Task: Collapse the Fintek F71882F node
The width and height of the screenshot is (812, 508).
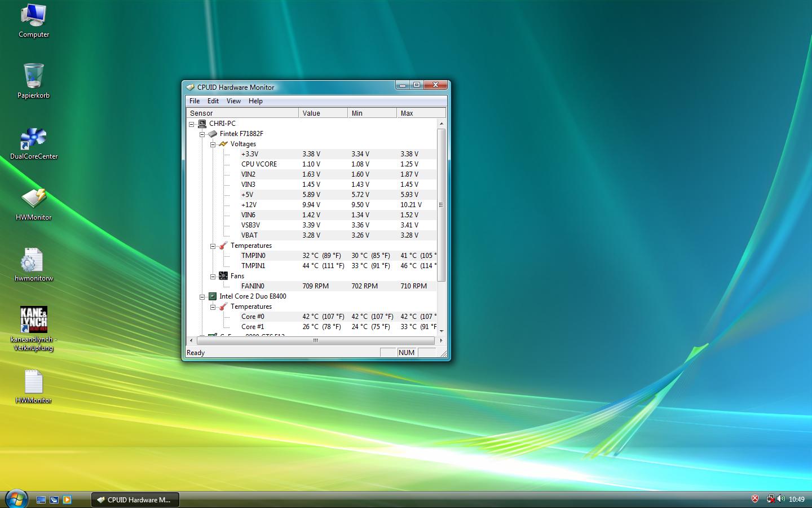Action: pos(202,134)
